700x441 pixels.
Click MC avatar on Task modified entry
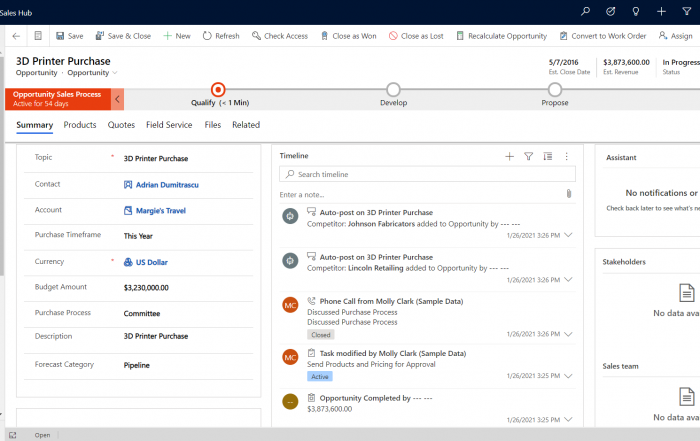click(290, 358)
